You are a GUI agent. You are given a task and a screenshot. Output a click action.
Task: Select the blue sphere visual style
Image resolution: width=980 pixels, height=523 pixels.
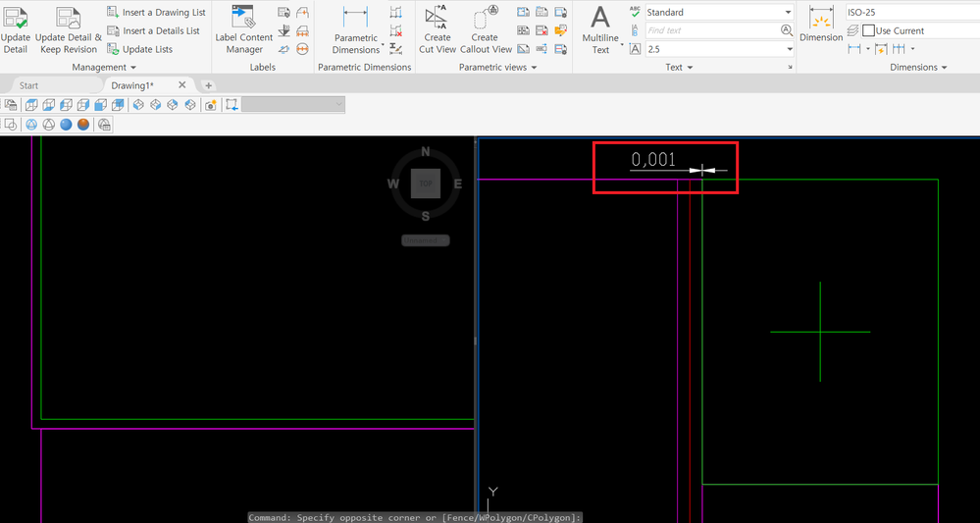click(67, 125)
